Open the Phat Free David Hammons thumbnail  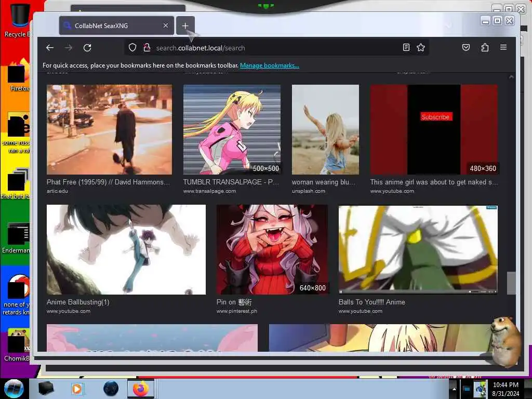click(x=109, y=129)
